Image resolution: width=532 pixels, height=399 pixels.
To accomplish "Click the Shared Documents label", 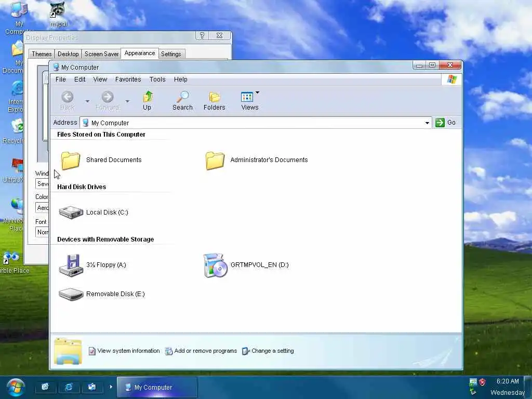I will tap(114, 160).
